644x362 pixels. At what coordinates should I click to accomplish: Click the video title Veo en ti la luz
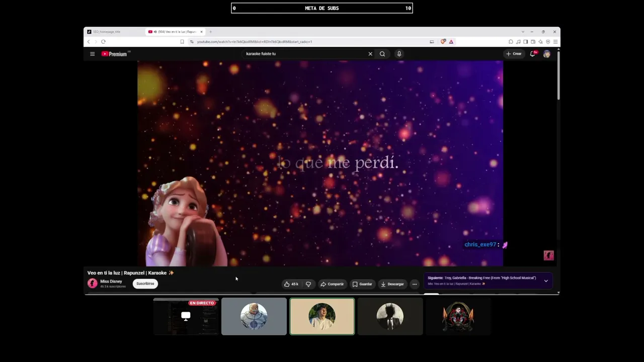pyautogui.click(x=130, y=273)
